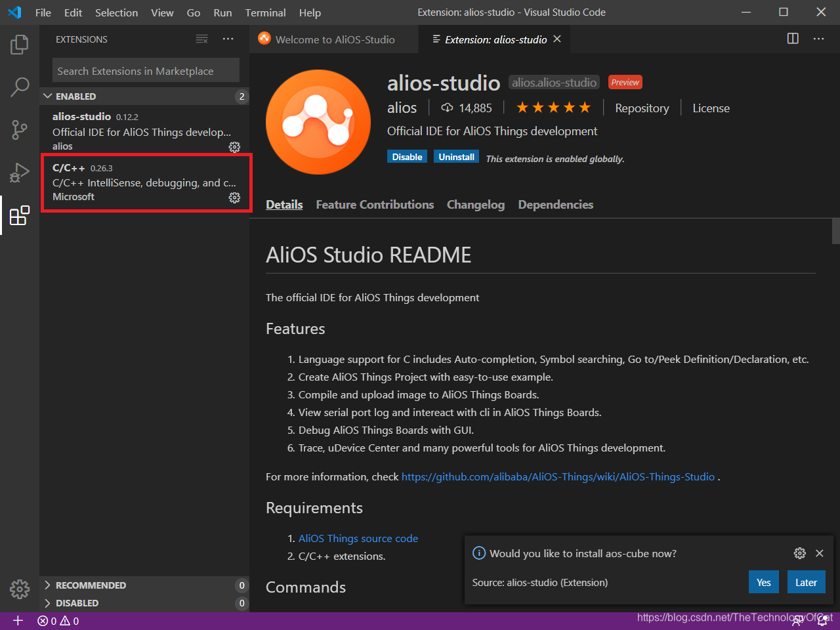
Task: Select the Details tab
Action: coord(284,205)
